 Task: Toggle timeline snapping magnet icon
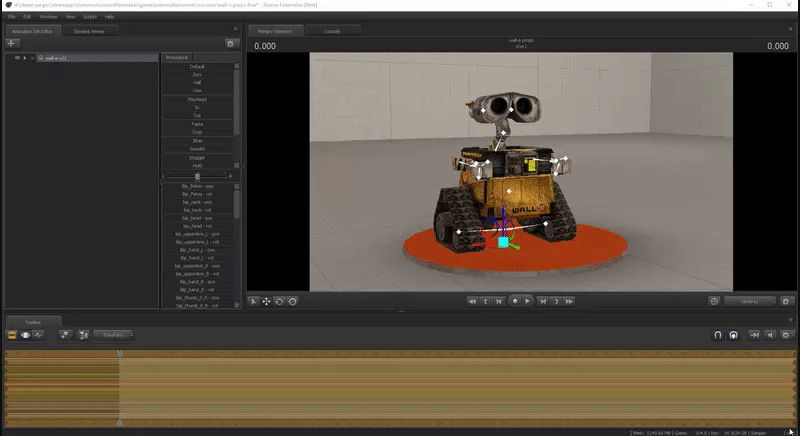coord(718,335)
